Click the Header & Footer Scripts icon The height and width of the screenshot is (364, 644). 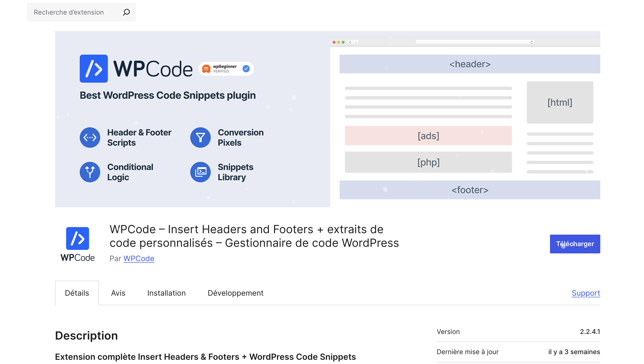pos(90,138)
